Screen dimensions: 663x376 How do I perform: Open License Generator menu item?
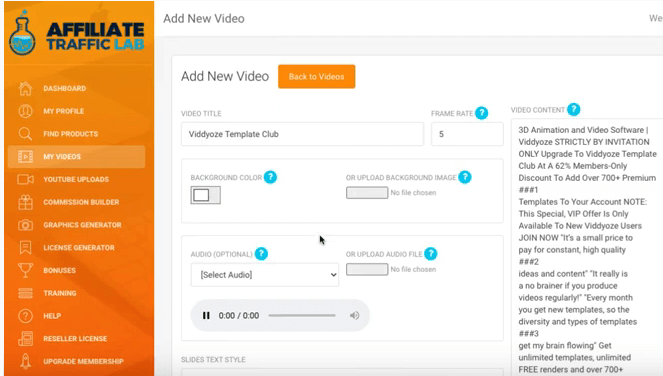click(x=79, y=248)
